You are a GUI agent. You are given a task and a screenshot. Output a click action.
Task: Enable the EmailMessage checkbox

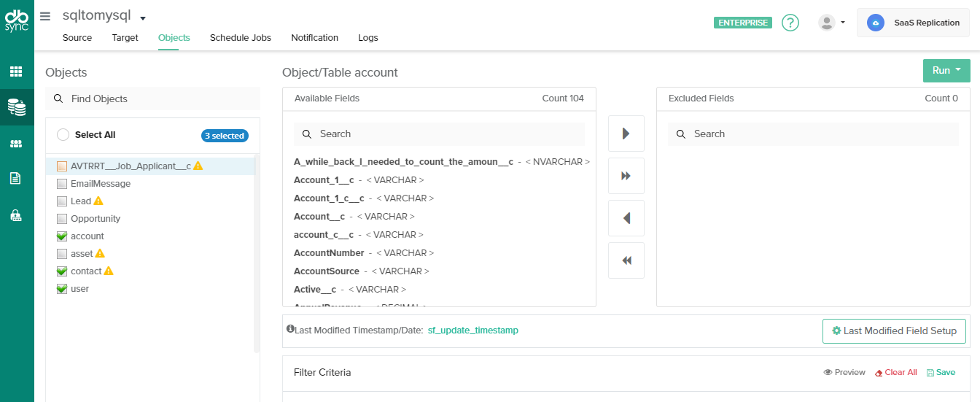tap(62, 184)
